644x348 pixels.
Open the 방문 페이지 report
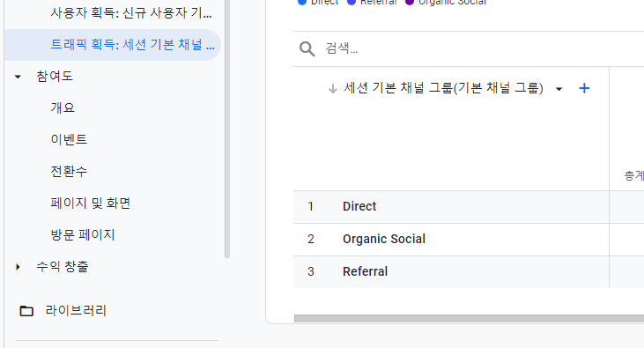(x=83, y=234)
